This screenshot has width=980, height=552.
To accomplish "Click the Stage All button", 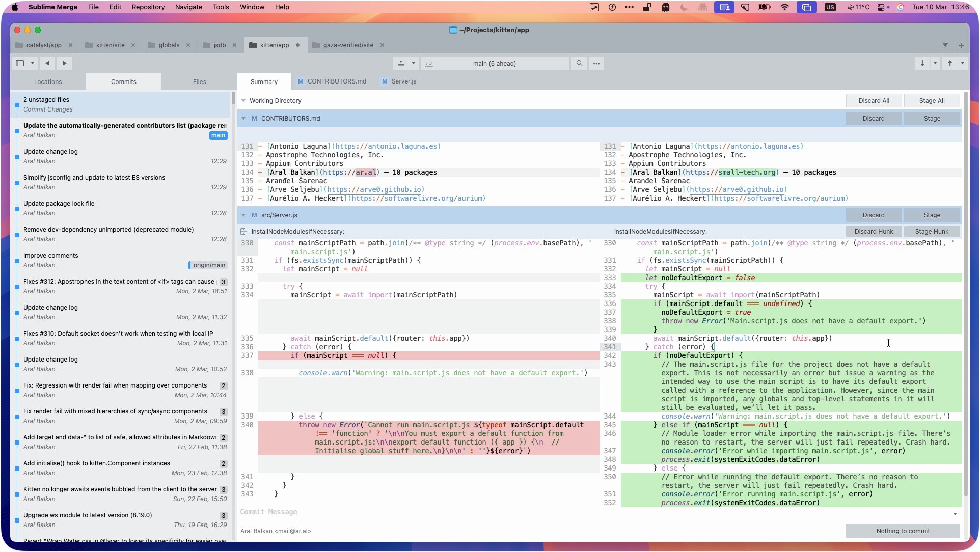I will click(932, 101).
